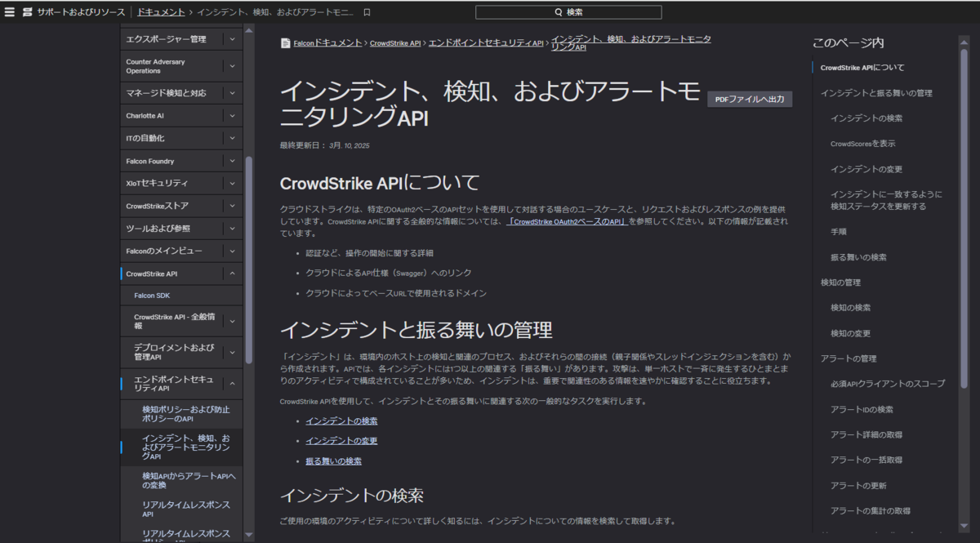
Task: Jump to インシデントの変更 in page contents
Action: click(x=866, y=169)
